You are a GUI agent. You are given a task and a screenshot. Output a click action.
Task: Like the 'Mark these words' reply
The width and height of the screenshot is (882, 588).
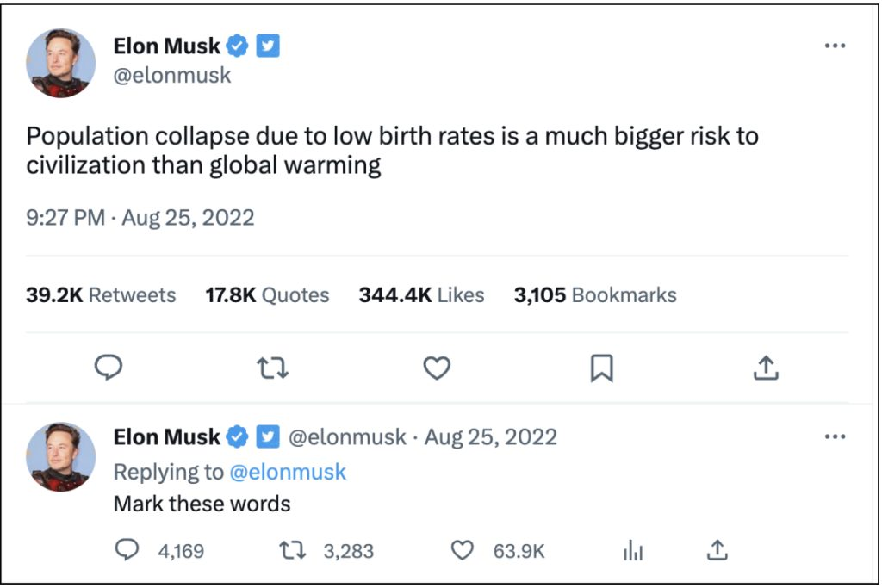463,548
